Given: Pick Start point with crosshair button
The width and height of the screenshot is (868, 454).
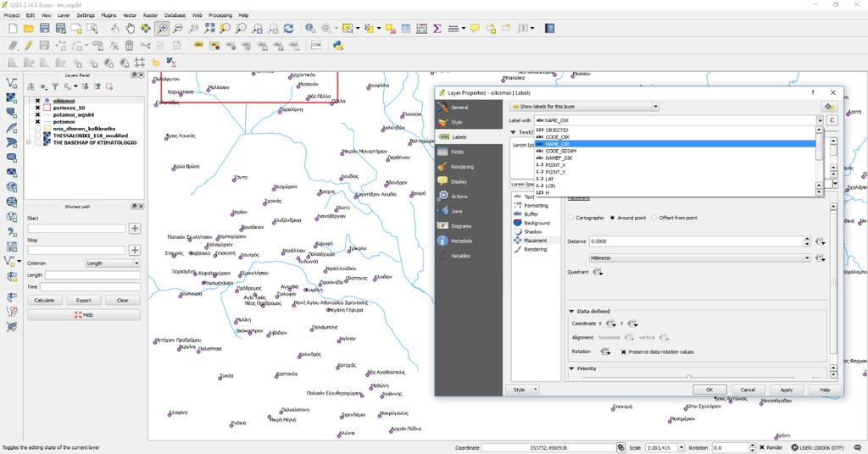Looking at the screenshot, I should click(x=135, y=228).
